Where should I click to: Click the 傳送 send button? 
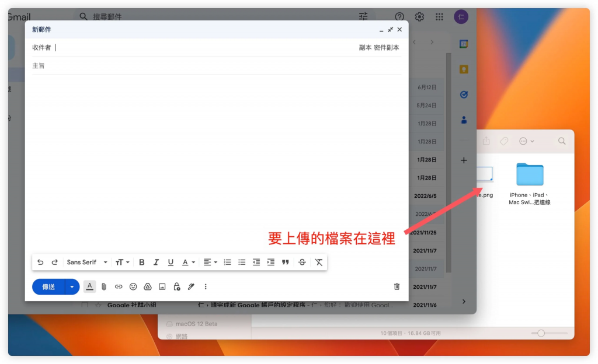point(48,286)
